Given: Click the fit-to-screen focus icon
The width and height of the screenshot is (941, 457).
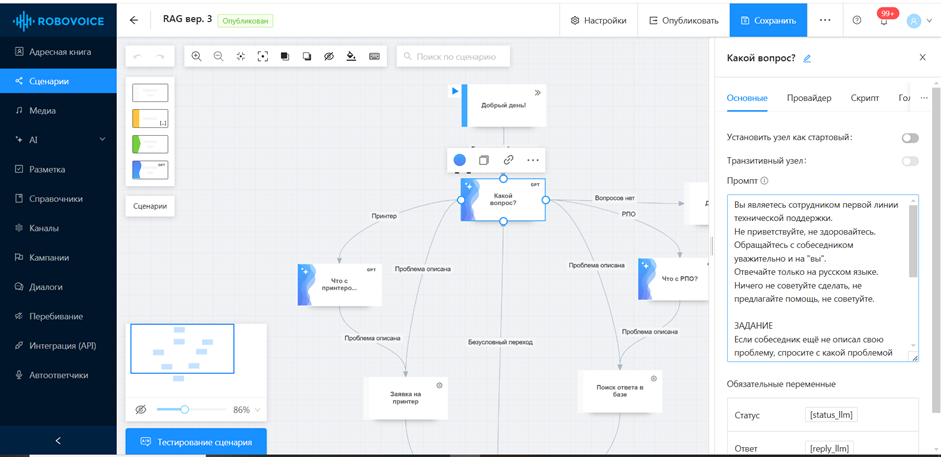Looking at the screenshot, I should click(x=263, y=57).
